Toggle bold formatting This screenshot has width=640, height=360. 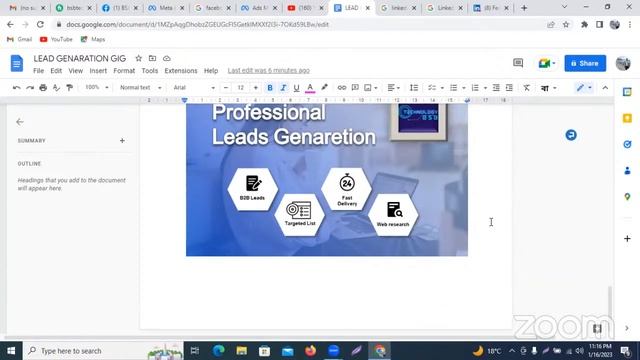point(270,88)
